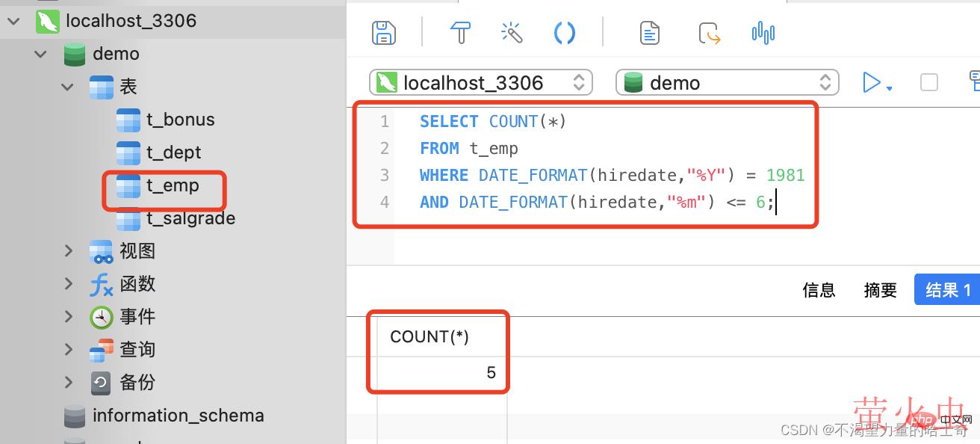
Task: Toggle the stop checkbox next to Run
Action: pos(929,82)
